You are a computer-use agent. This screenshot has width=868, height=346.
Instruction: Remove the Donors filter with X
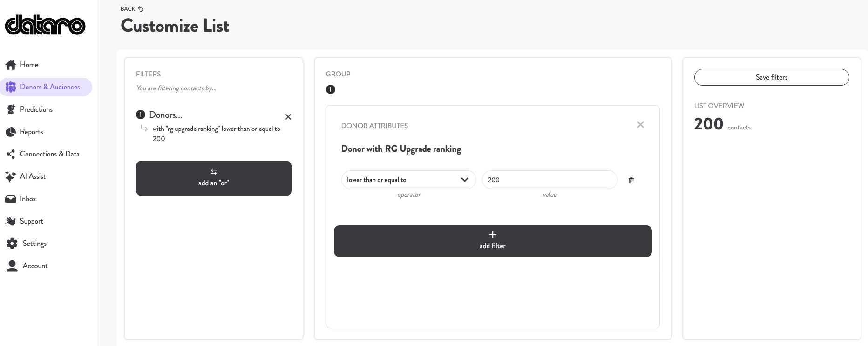pyautogui.click(x=288, y=117)
